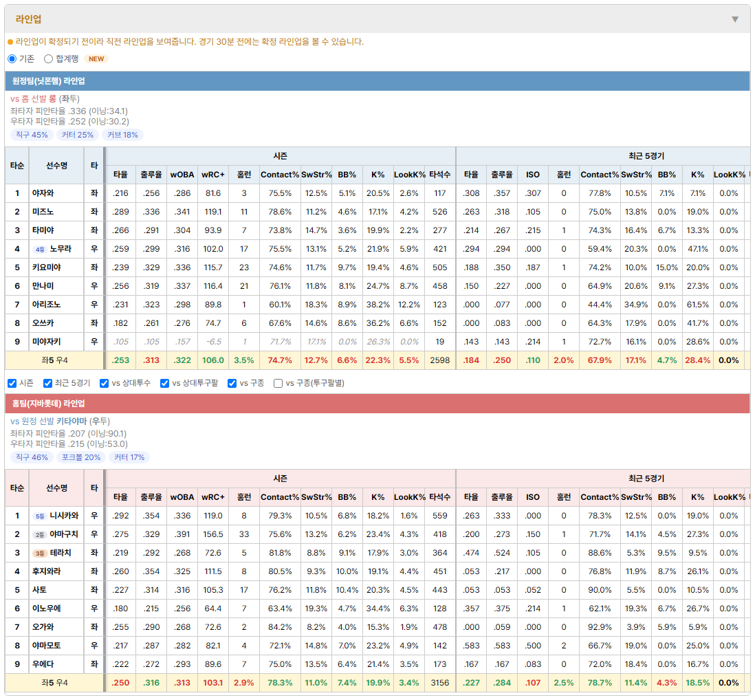Select the 직구 45% pitch tag
Image resolution: width=755 pixels, height=700 pixels.
[x=32, y=135]
